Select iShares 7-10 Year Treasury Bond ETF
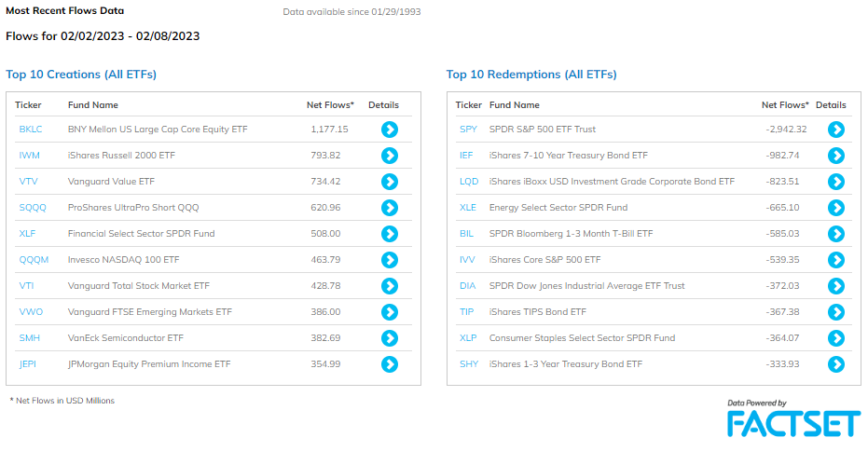The image size is (868, 451). [569, 156]
